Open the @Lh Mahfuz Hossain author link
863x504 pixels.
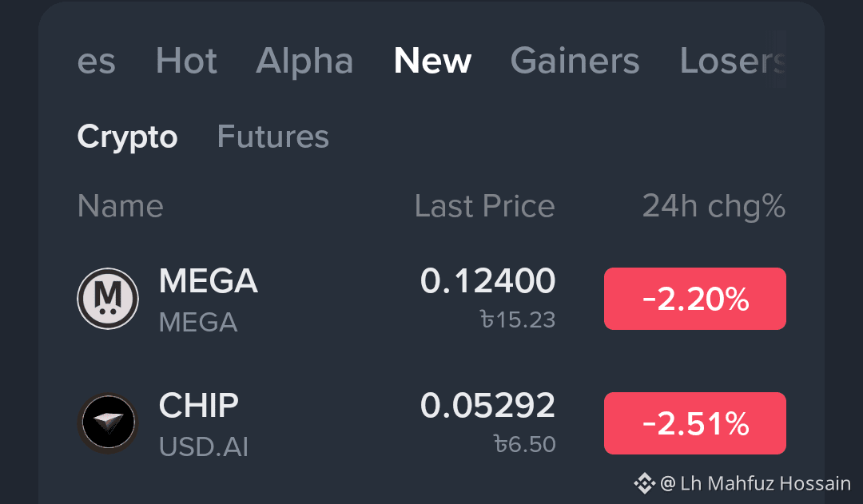tap(755, 484)
